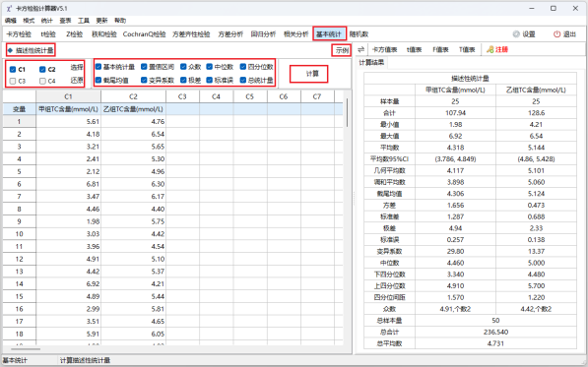Viewport: 588px width, 367px height.
Task: Switch to the 相关分析 tab
Action: click(295, 34)
